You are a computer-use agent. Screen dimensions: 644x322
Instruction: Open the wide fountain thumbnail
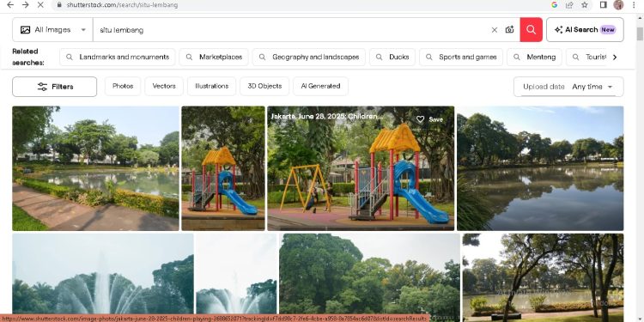(x=103, y=274)
